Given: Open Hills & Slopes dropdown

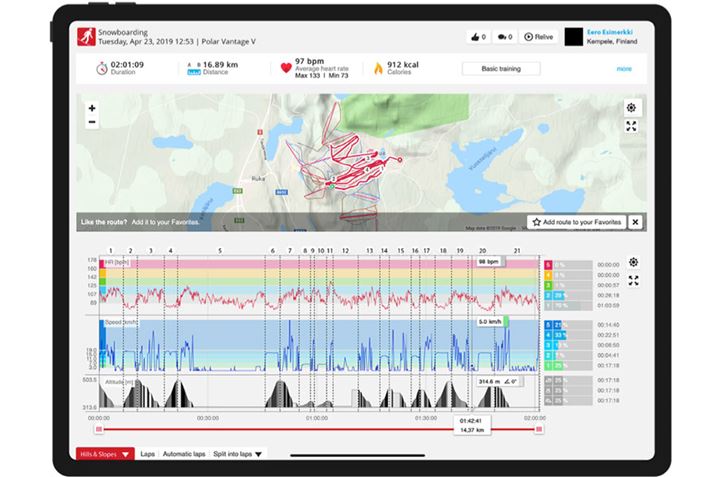Looking at the screenshot, I should pyautogui.click(x=105, y=453).
